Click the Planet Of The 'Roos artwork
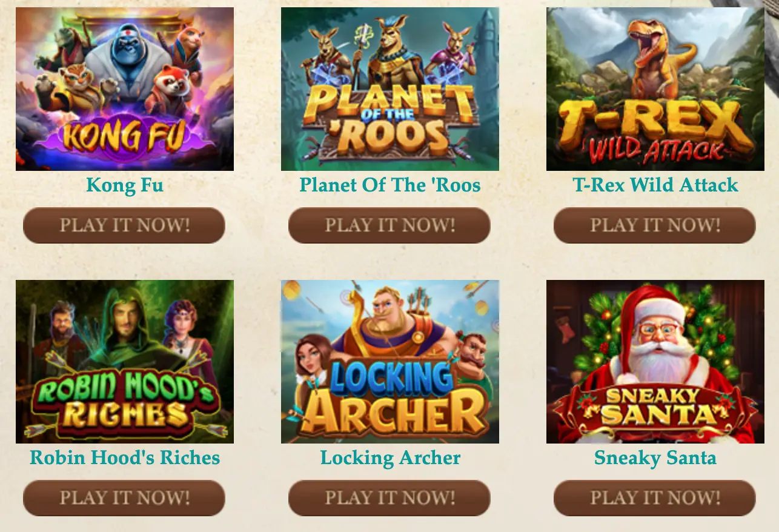Image resolution: width=779 pixels, height=532 pixels. 390,89
